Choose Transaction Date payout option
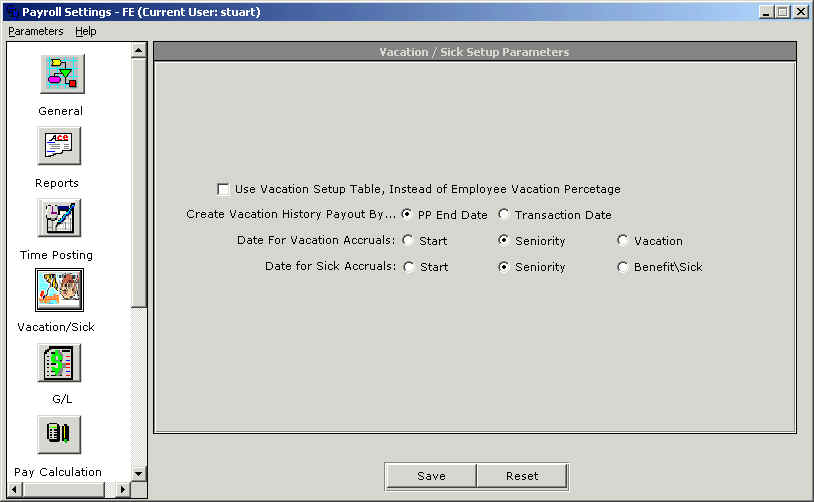The width and height of the screenshot is (814, 502). point(504,215)
